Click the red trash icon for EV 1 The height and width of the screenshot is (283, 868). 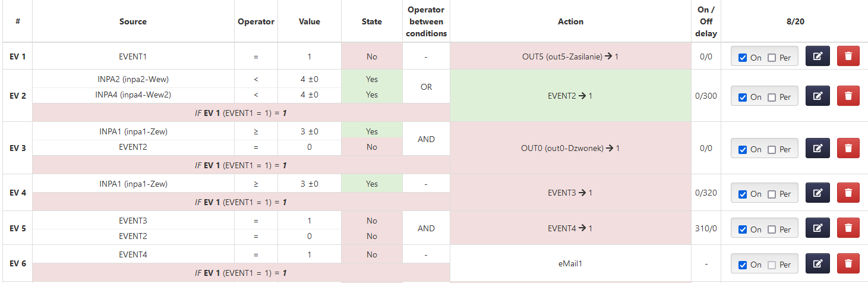coord(848,56)
